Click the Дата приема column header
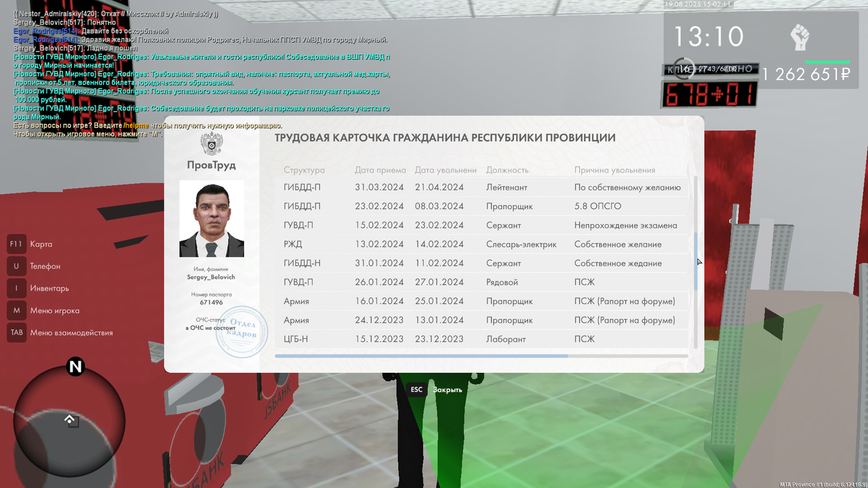The width and height of the screenshot is (868, 488). [380, 170]
